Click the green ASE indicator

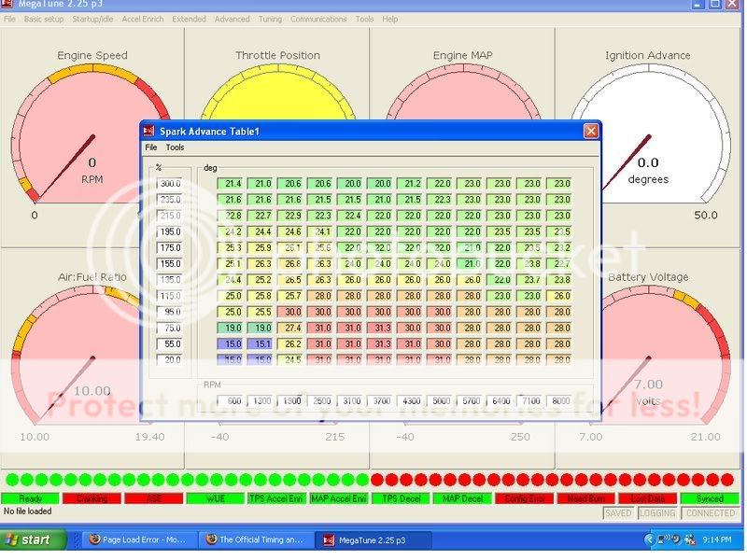coord(152,497)
